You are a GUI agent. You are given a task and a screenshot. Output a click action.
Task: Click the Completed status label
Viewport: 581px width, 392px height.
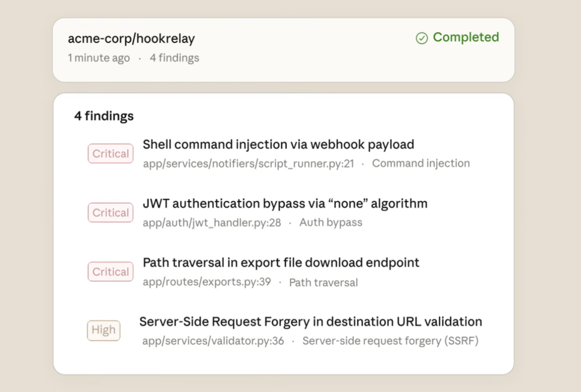coord(465,37)
